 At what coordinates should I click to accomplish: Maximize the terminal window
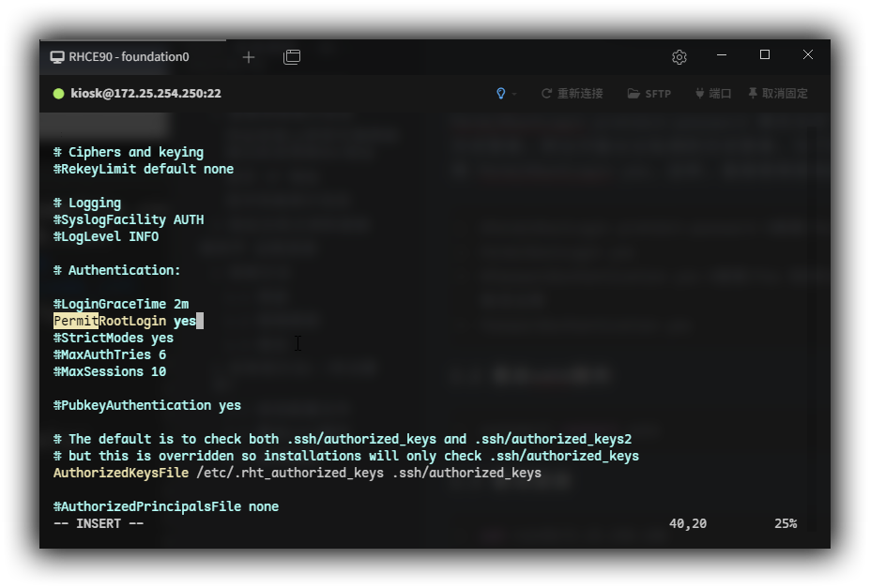[x=765, y=55]
